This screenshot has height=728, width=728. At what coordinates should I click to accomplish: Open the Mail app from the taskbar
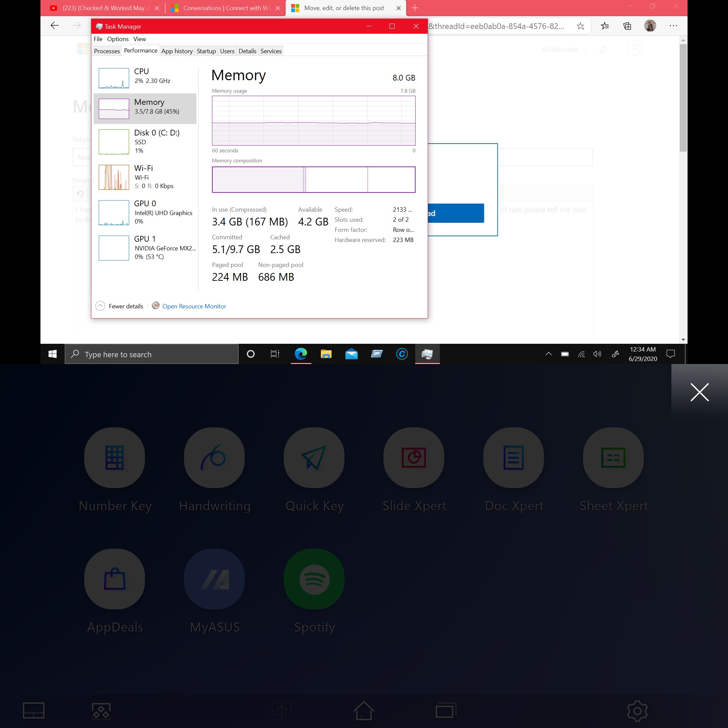pos(351,354)
